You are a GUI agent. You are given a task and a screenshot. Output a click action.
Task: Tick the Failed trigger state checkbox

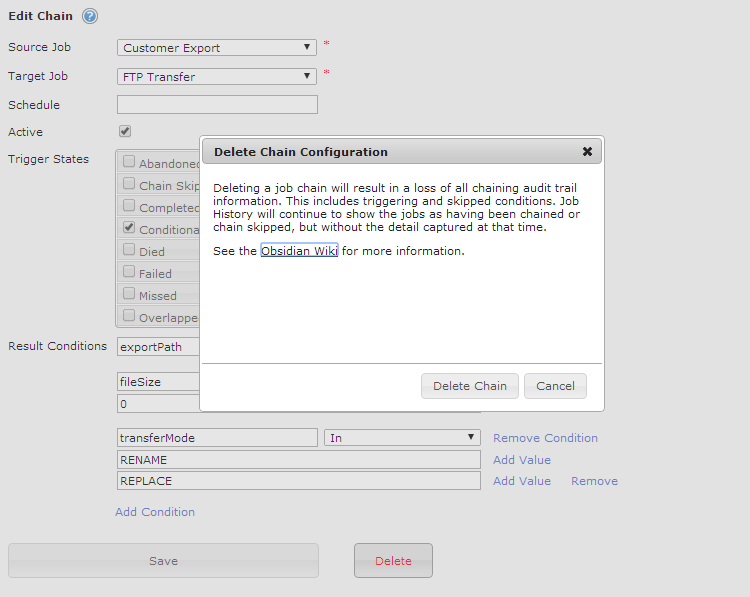[129, 272]
